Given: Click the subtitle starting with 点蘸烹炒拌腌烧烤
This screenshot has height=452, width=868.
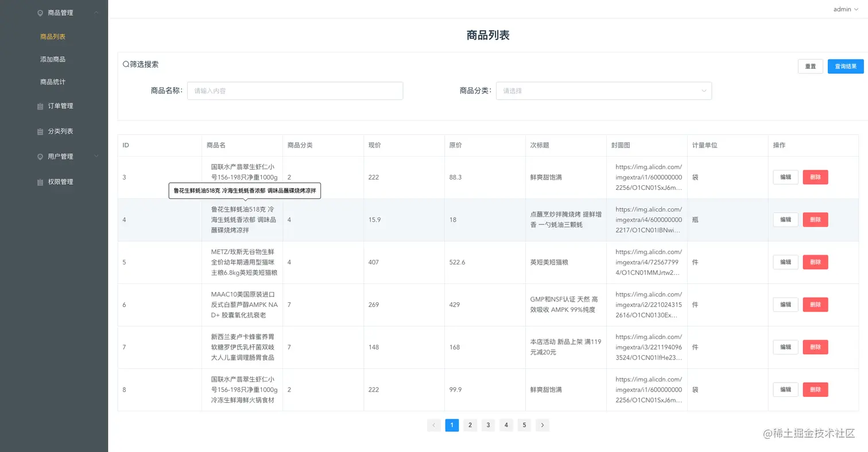Looking at the screenshot, I should (x=566, y=220).
